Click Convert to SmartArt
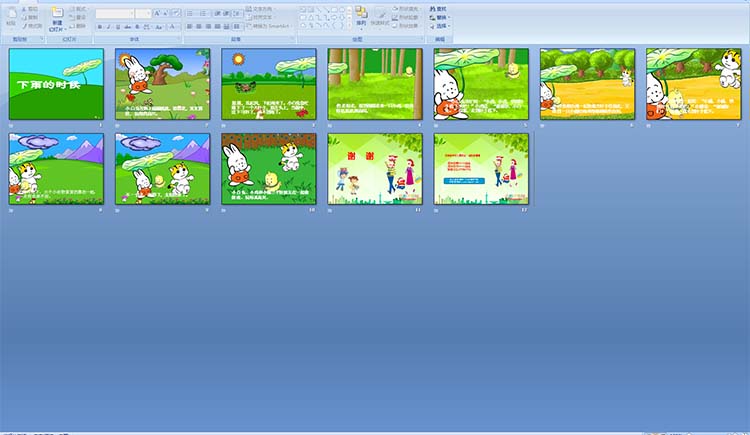The width and height of the screenshot is (750, 435). 269,26
